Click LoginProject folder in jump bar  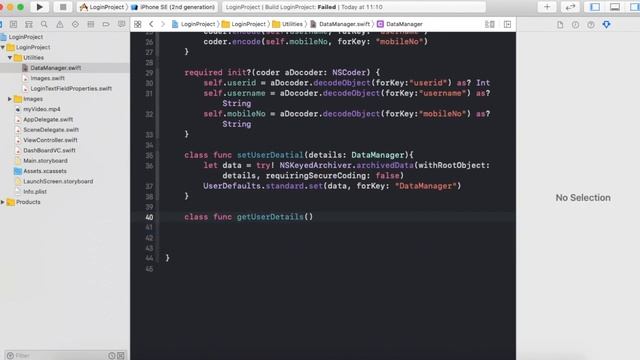244,24
